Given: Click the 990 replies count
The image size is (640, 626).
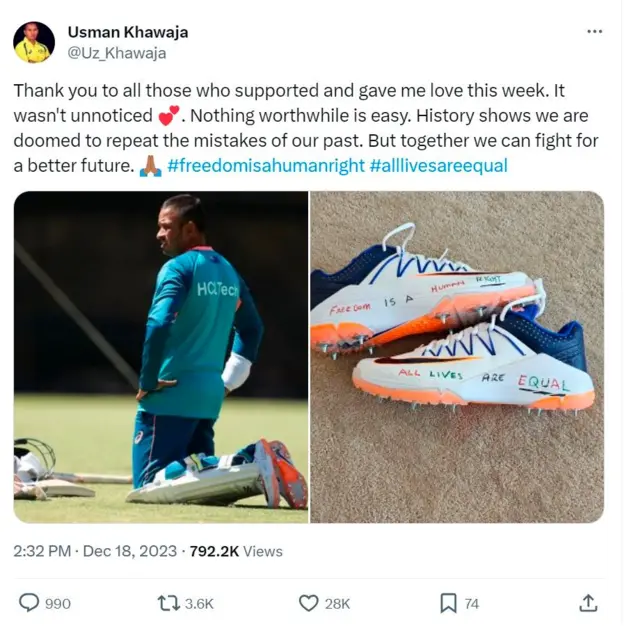Looking at the screenshot, I should tap(58, 604).
